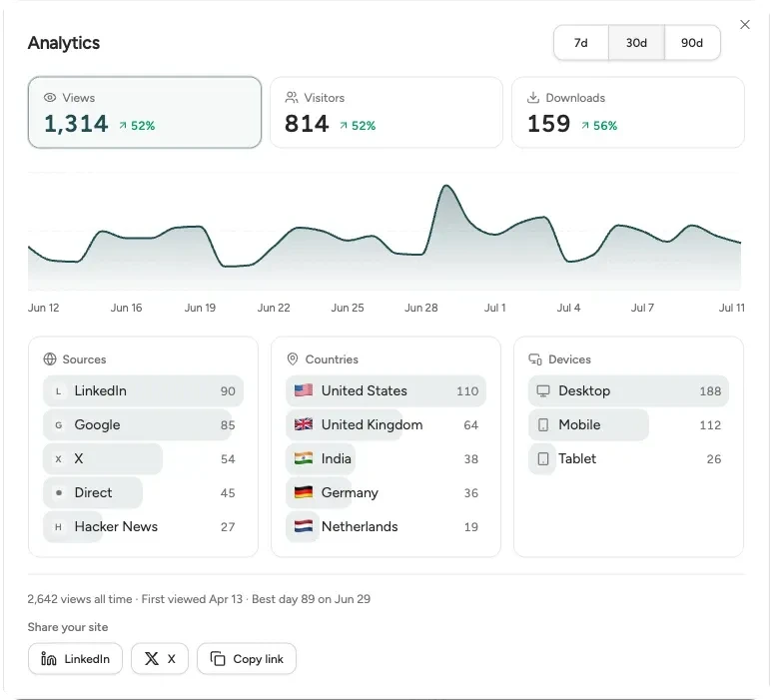
Task: Click the all-time views summary line
Action: click(199, 599)
